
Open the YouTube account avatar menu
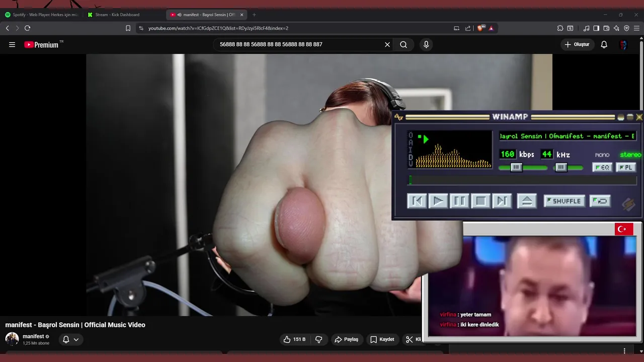623,45
